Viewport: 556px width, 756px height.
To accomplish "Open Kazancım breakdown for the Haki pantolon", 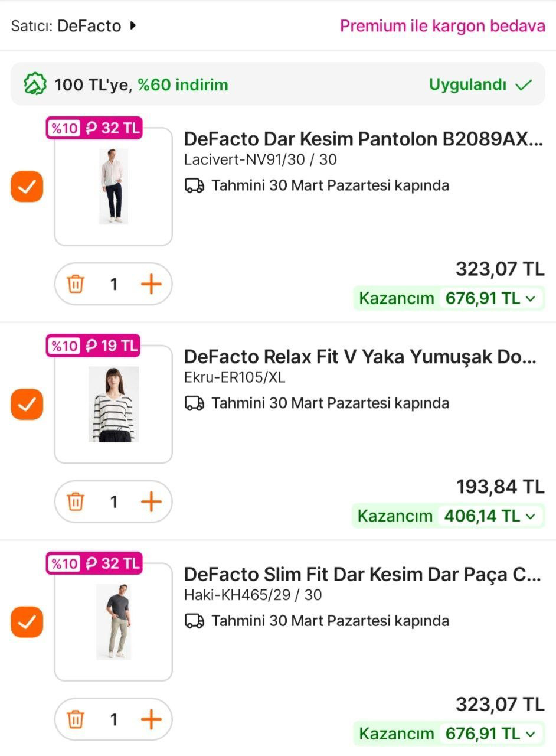I will [x=530, y=734].
